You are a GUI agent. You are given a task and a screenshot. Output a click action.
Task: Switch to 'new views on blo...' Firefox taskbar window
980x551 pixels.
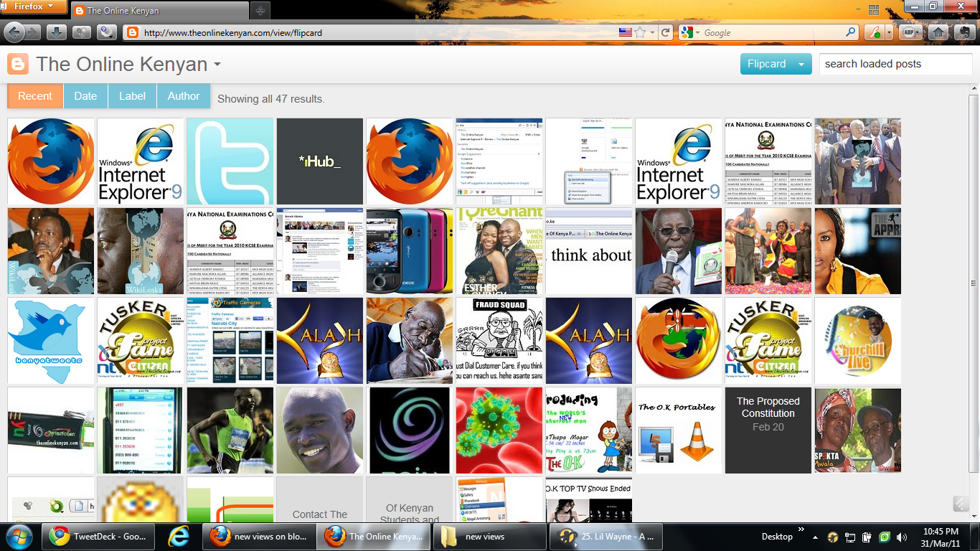(259, 536)
